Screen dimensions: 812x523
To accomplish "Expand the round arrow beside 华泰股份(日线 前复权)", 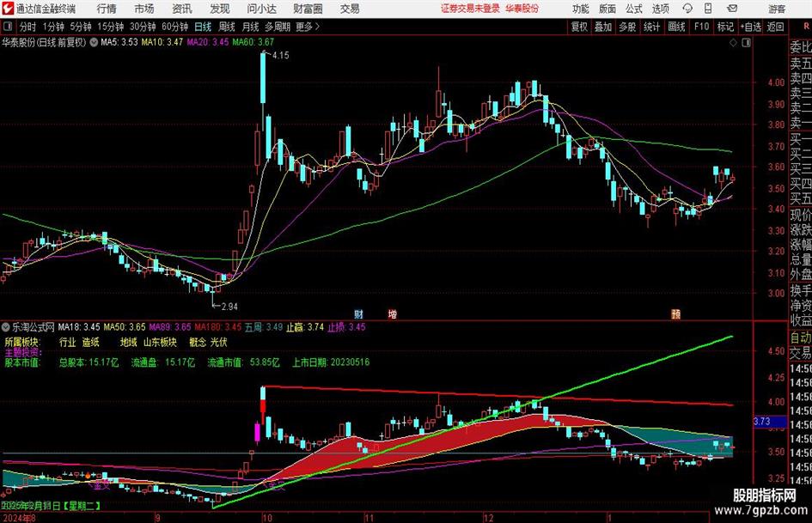I will (94, 42).
